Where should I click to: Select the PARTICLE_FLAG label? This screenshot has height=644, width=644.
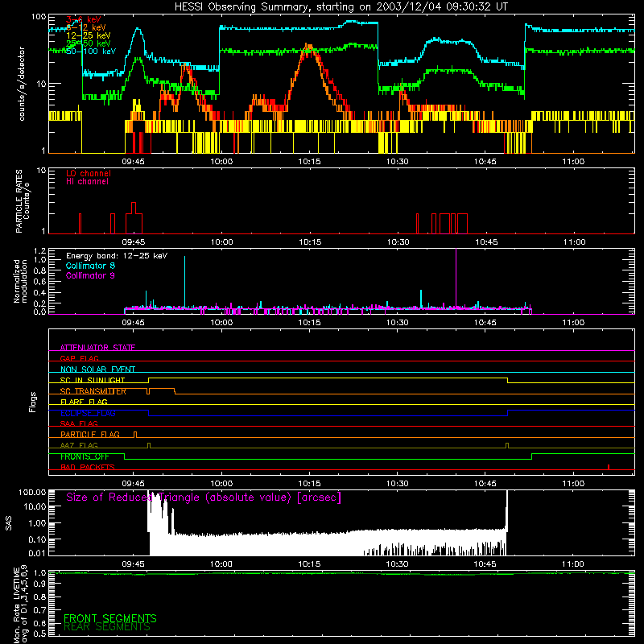90,434
